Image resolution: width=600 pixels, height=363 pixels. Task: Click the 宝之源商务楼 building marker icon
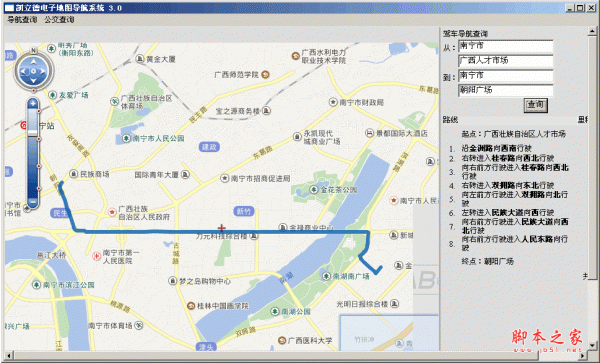click(267, 111)
